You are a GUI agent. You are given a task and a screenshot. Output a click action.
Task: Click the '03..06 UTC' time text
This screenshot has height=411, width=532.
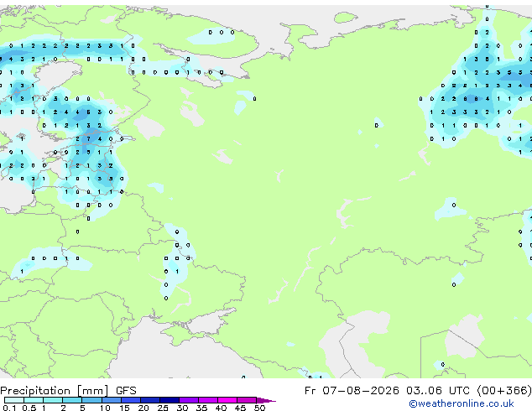438,391
